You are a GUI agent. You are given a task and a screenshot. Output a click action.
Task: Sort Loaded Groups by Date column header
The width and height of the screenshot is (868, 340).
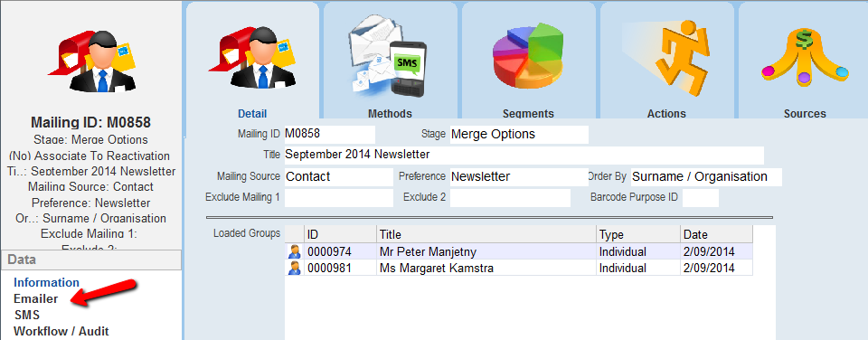point(717,235)
